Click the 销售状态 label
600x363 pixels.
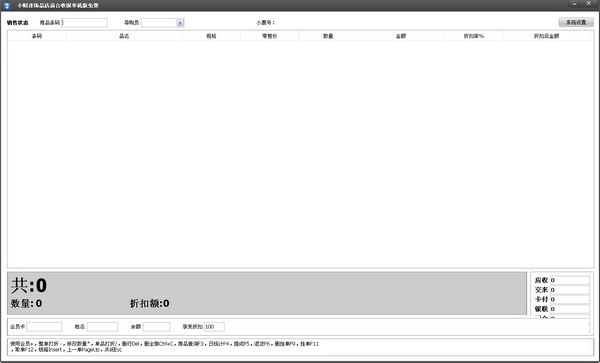point(18,23)
